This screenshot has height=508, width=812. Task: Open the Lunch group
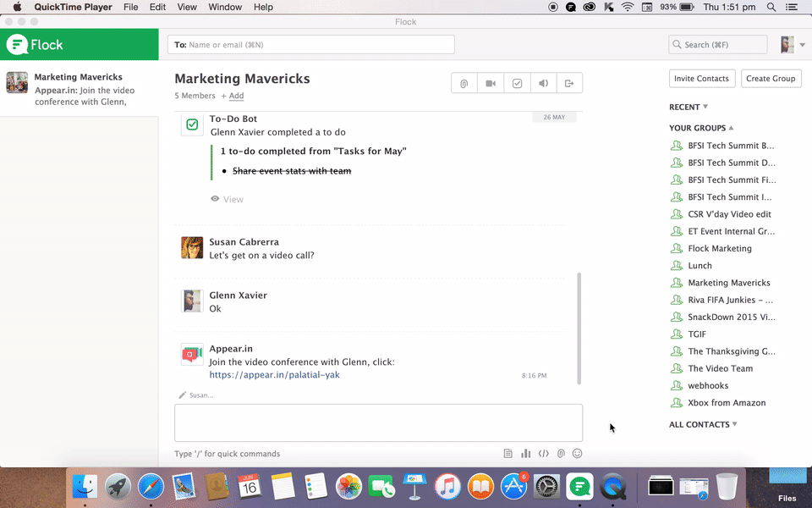(x=700, y=265)
